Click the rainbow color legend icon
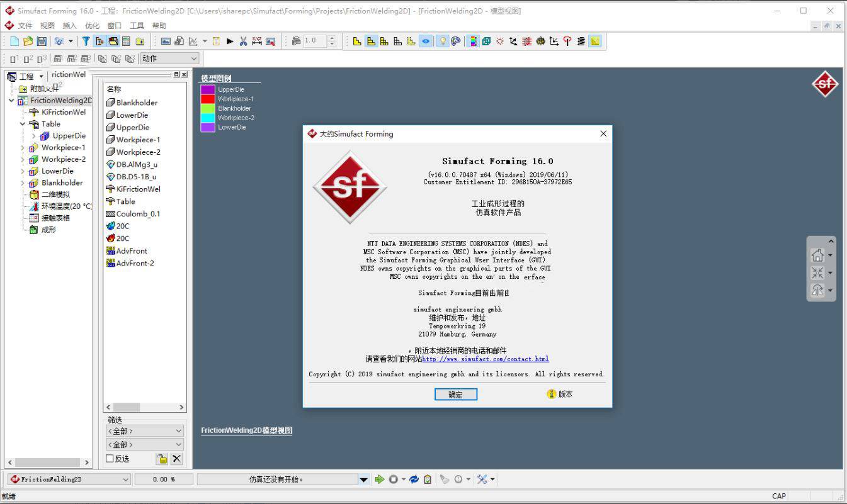This screenshot has width=847, height=504. point(472,41)
